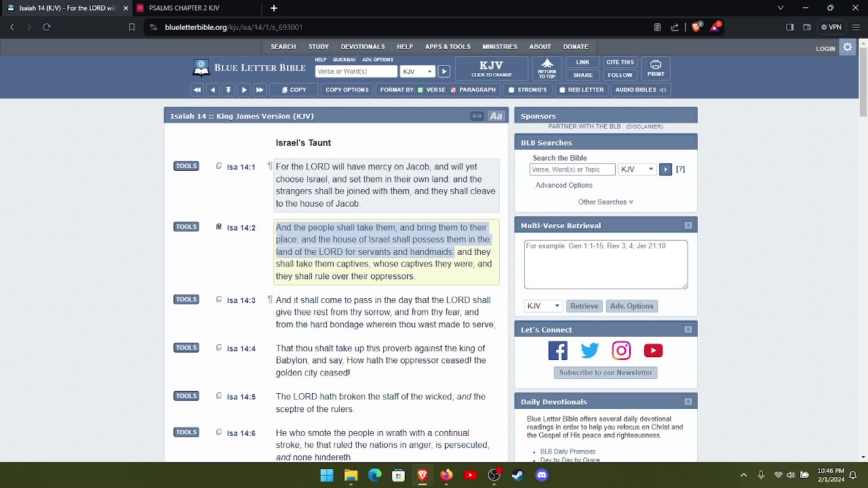Click Subscribe to our Newsletter

click(606, 373)
